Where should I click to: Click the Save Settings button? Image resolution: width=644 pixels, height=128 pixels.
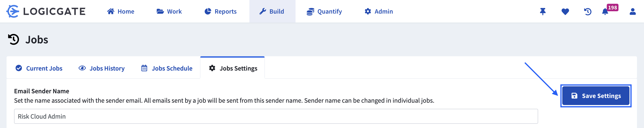596,96
